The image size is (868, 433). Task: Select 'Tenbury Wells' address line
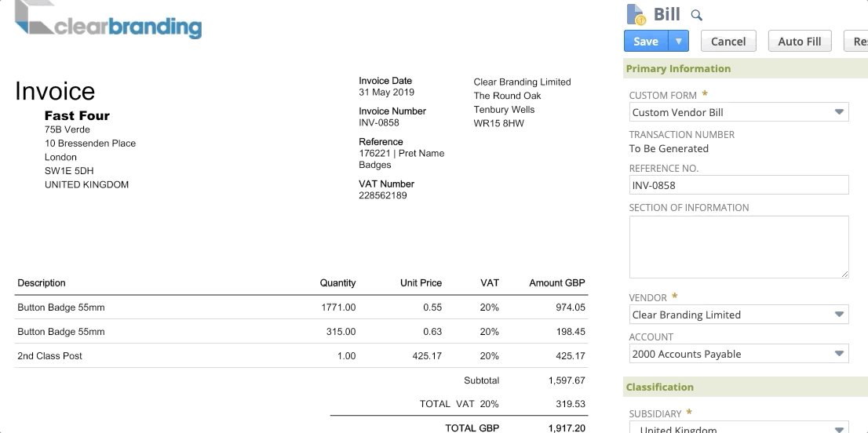[505, 110]
